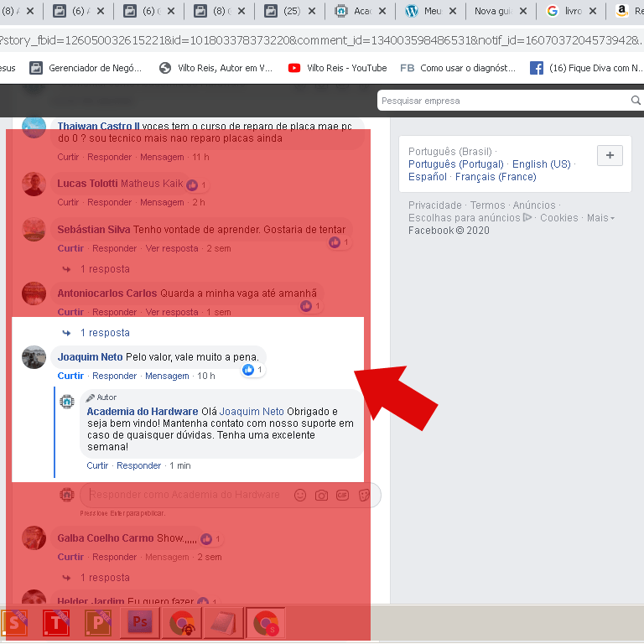Open Joaquim Neto's name link
Image resolution: width=644 pixels, height=644 pixels.
point(90,357)
